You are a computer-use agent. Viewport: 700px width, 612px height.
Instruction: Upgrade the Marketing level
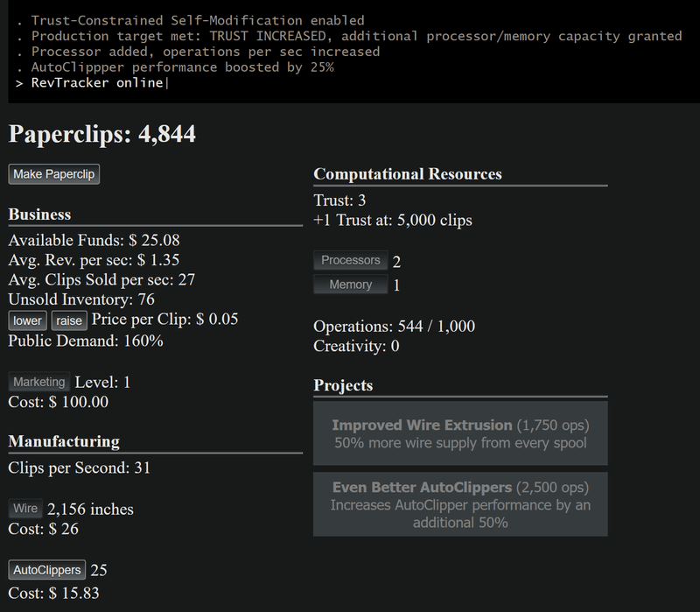[x=39, y=382]
